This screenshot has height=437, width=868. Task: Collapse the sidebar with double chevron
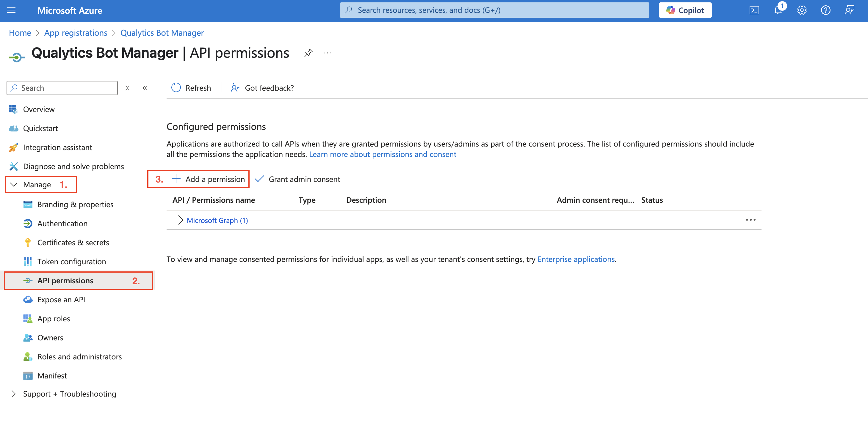point(145,88)
